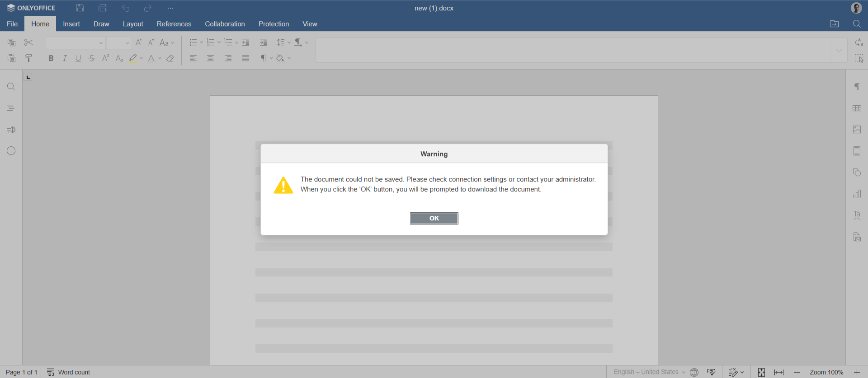868x378 pixels.
Task: Click the Decrement font size icon
Action: pos(151,42)
